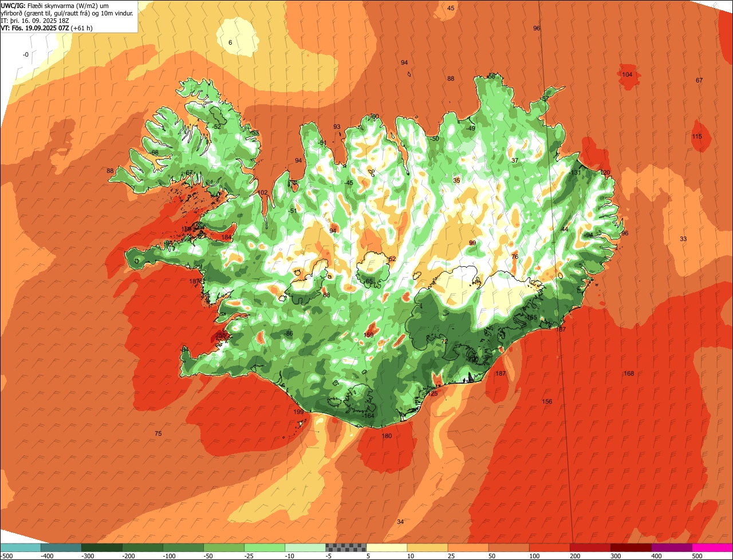Screen dimensions: 733x560
Task: Click the checkered legend swatch between -5 and 5
Action: click(346, 547)
